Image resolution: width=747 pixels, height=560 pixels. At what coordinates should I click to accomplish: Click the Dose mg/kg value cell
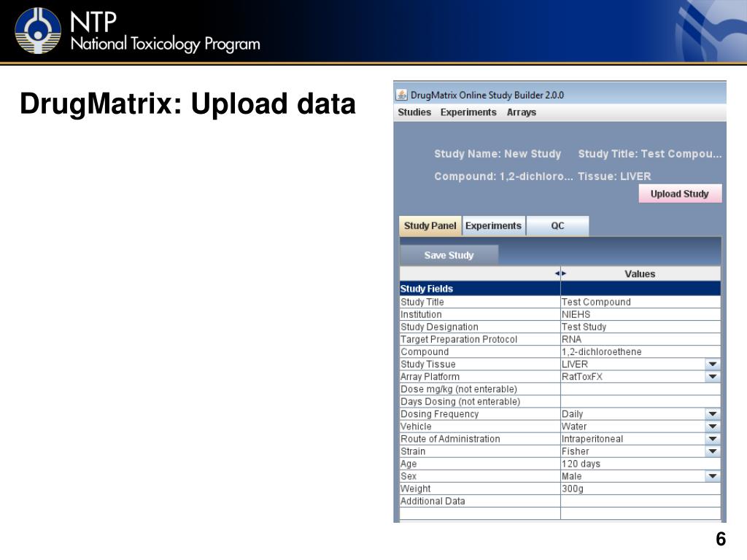pyautogui.click(x=640, y=389)
